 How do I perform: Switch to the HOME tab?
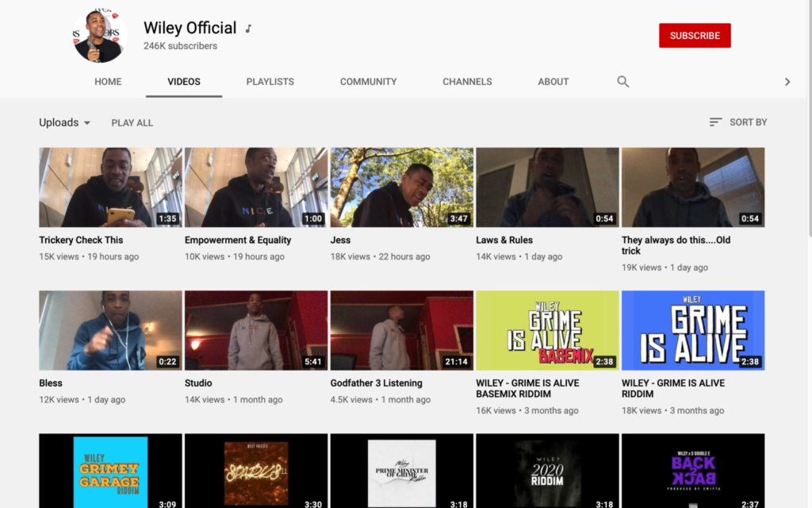108,82
